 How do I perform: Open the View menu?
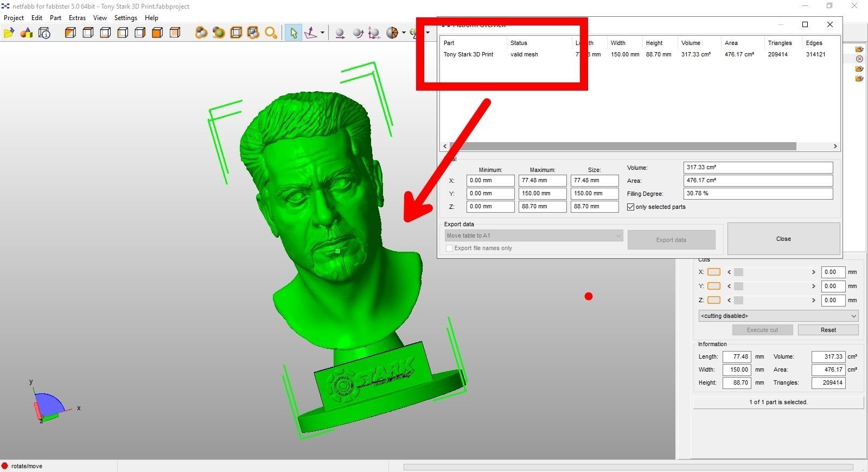(x=100, y=18)
